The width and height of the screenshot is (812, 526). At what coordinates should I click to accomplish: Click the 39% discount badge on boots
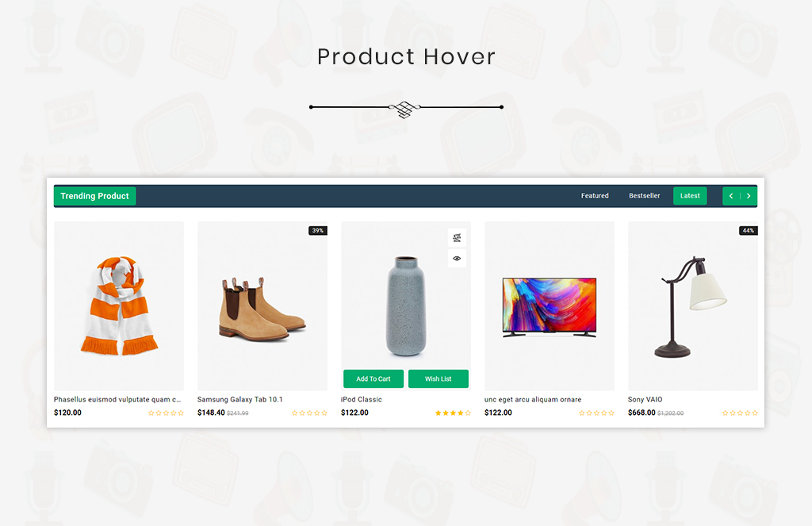click(318, 231)
